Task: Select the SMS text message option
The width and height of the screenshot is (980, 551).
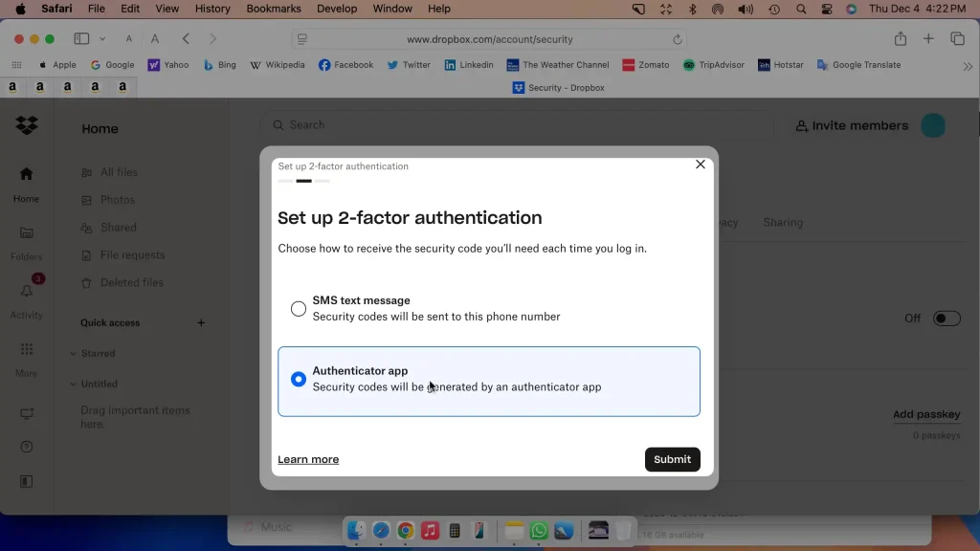Action: [x=299, y=308]
